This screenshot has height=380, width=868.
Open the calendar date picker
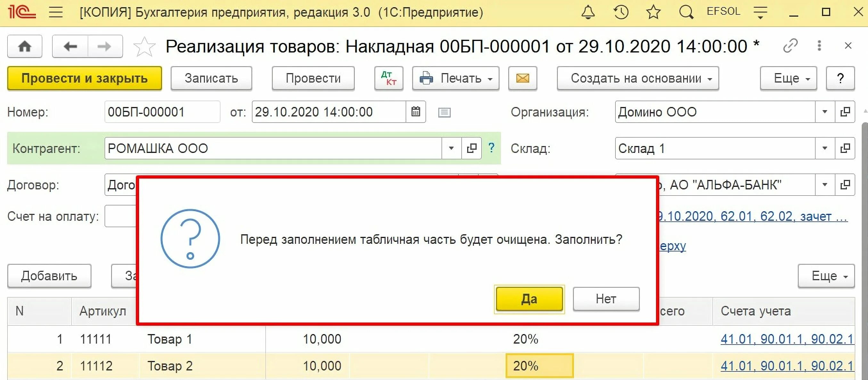pyautogui.click(x=415, y=112)
